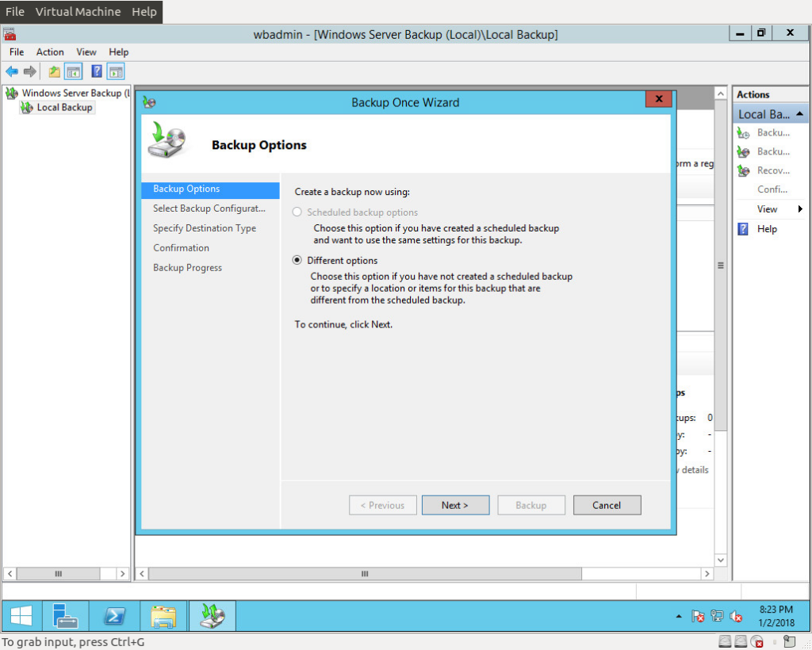Click the Previous button in the wizard
This screenshot has height=650, width=812.
click(383, 505)
